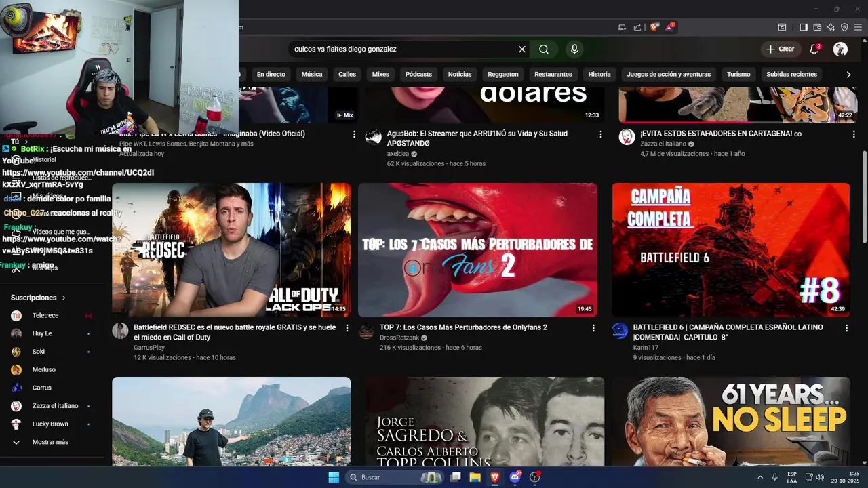
Task: Click the magnifying glass search button
Action: tap(544, 49)
